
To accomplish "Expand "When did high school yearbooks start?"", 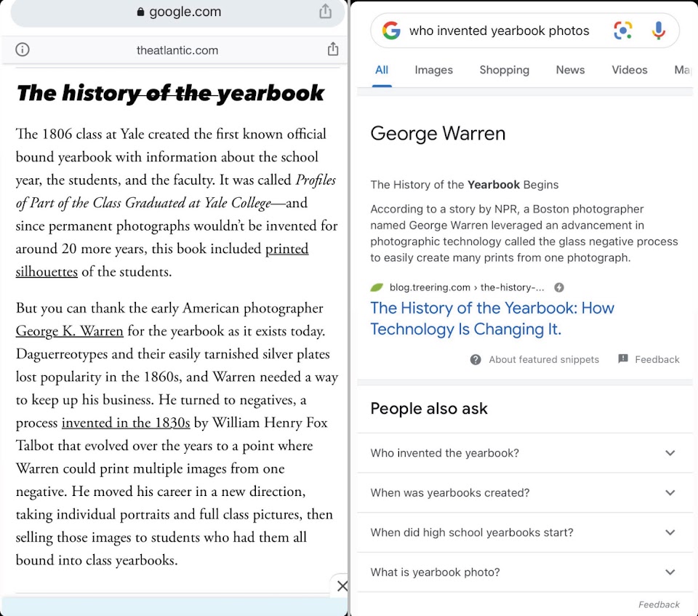I will point(525,532).
